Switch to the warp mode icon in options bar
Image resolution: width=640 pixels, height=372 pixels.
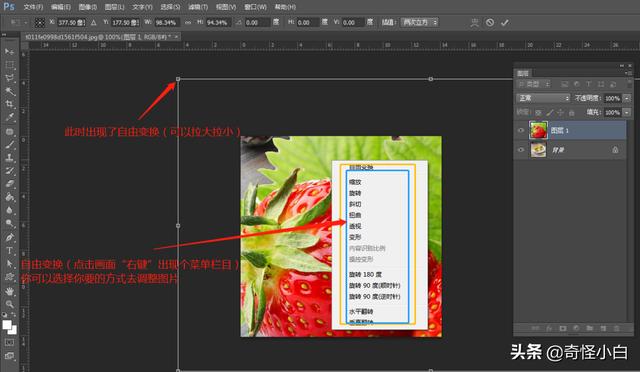pos(474,22)
